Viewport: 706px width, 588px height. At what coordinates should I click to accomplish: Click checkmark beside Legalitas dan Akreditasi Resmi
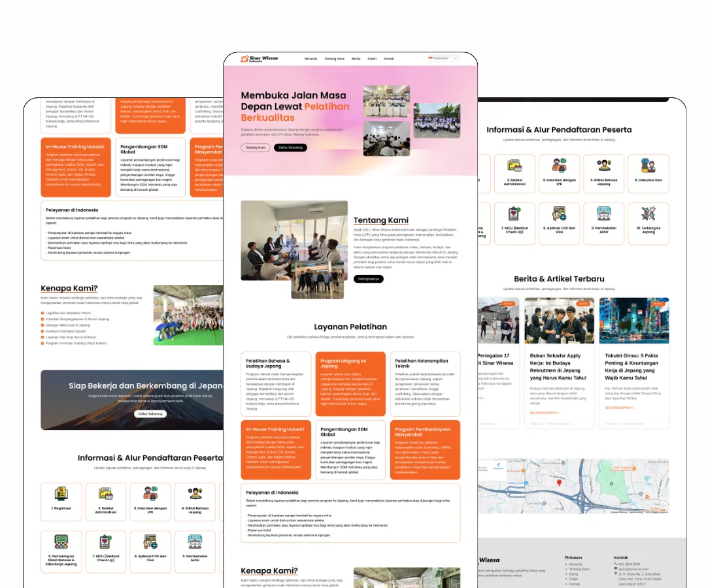click(42, 313)
